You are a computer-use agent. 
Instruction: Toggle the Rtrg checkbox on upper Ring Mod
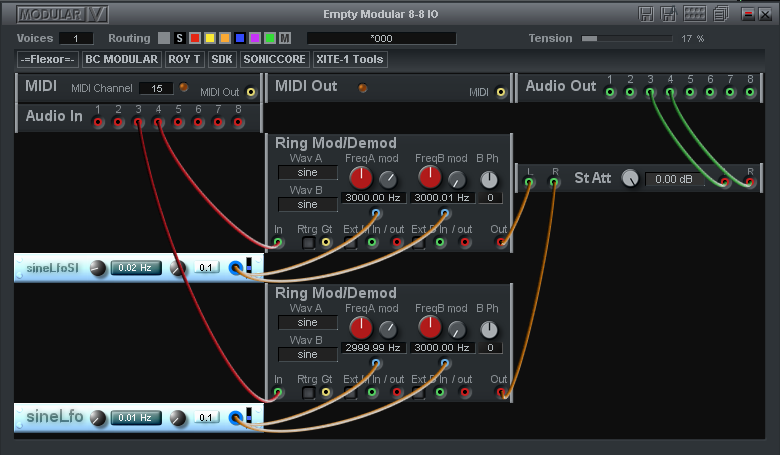(309, 242)
